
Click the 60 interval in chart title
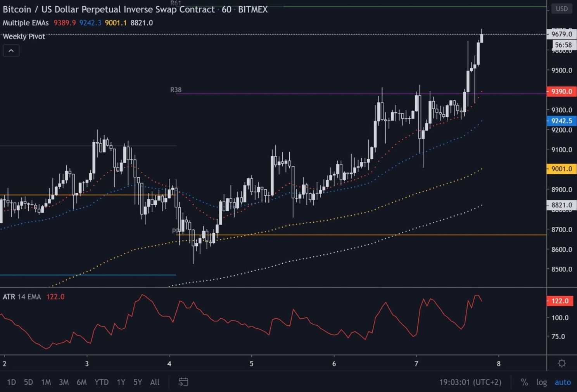226,9
